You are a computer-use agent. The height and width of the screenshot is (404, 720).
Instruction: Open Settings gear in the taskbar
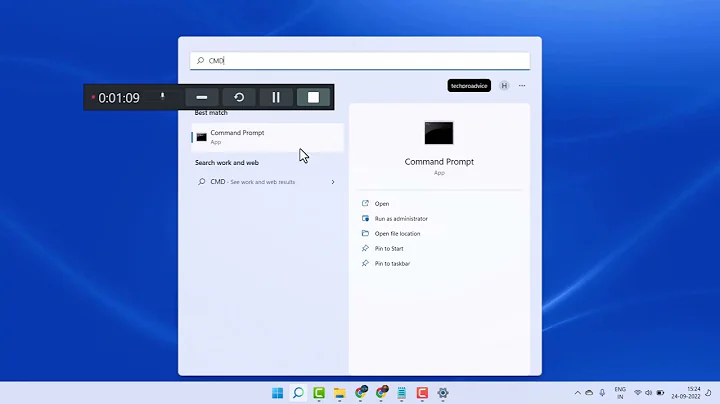[443, 393]
